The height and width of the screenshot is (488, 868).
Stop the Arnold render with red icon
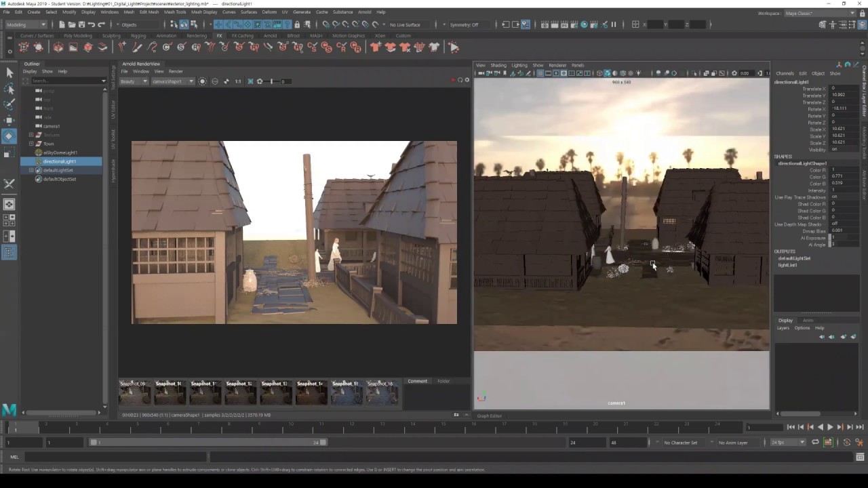click(x=453, y=80)
